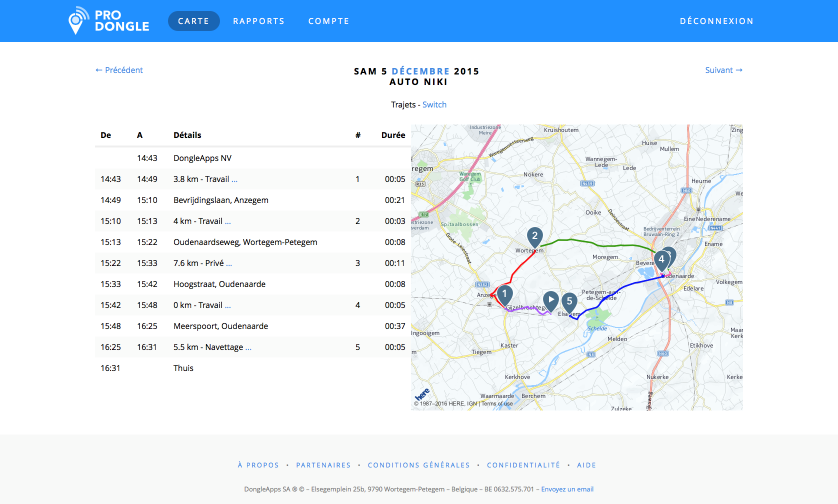This screenshot has height=504, width=838.
Task: Toggle view with the Switch link
Action: [434, 104]
